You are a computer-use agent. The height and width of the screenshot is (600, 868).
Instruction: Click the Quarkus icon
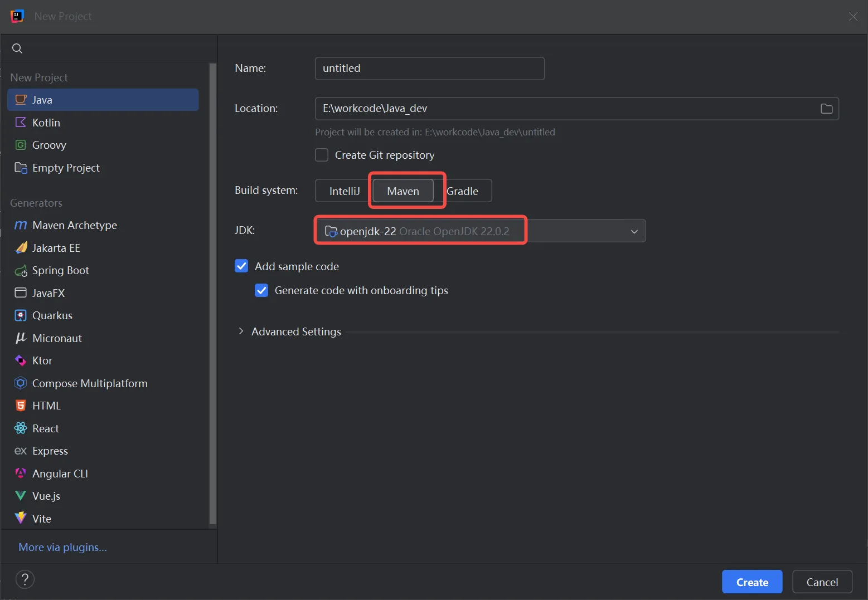pyautogui.click(x=21, y=315)
